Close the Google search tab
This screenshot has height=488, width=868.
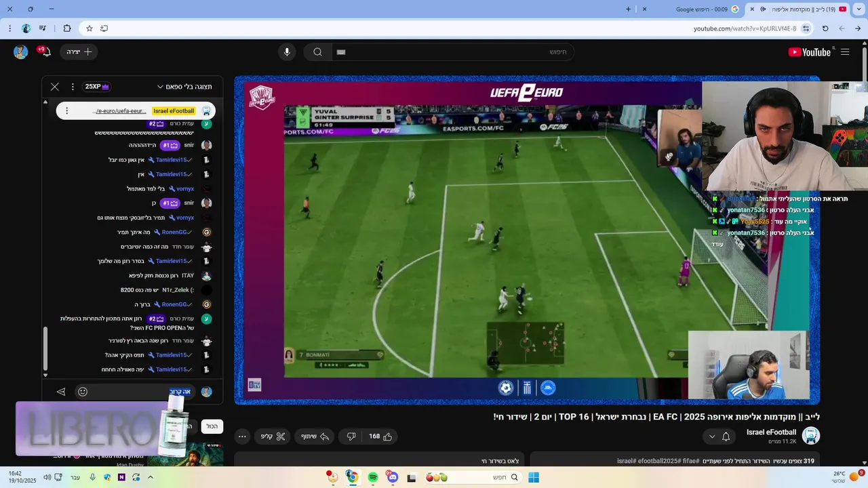pyautogui.click(x=644, y=9)
